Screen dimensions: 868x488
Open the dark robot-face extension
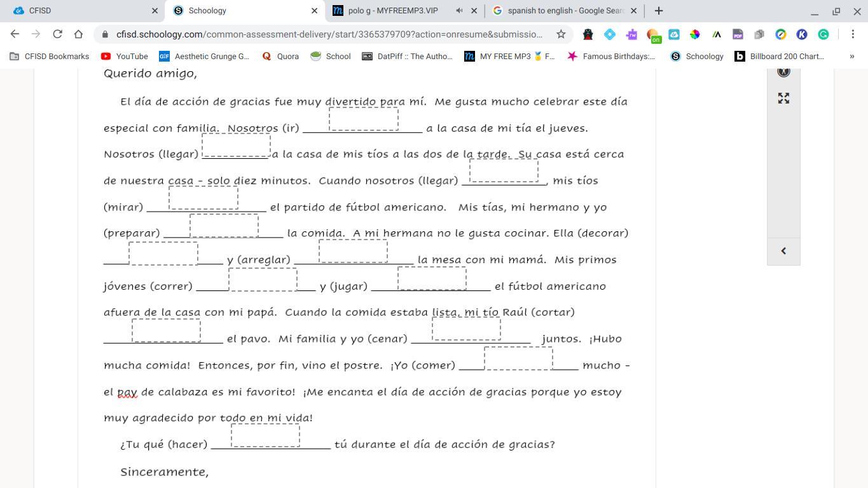[x=588, y=34]
